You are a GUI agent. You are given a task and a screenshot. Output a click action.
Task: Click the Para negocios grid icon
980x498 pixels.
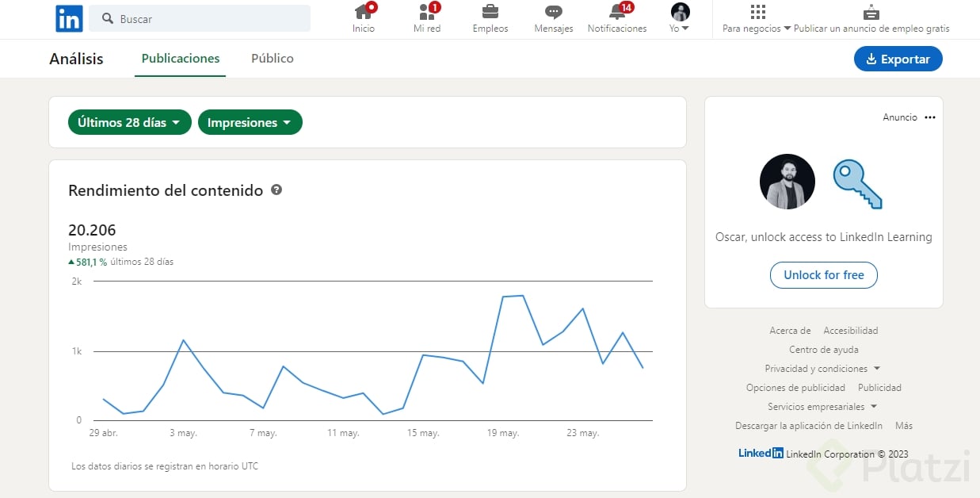(x=757, y=12)
